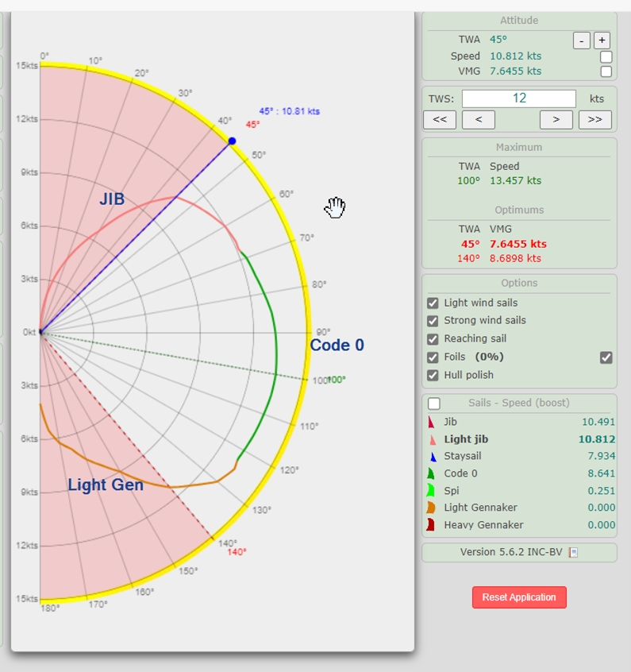Screen dimensions: 631x672
Task: Enable the Sails - Speed (boost) checkbox
Action: (434, 404)
